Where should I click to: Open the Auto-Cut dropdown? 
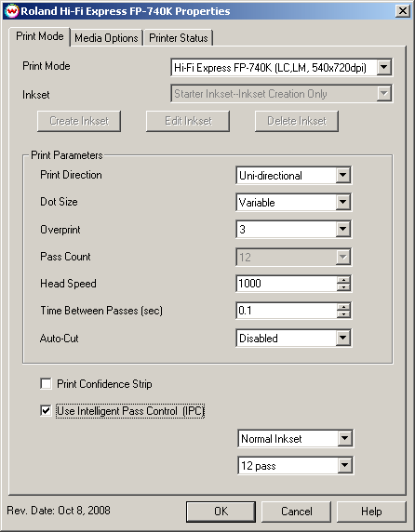point(294,338)
